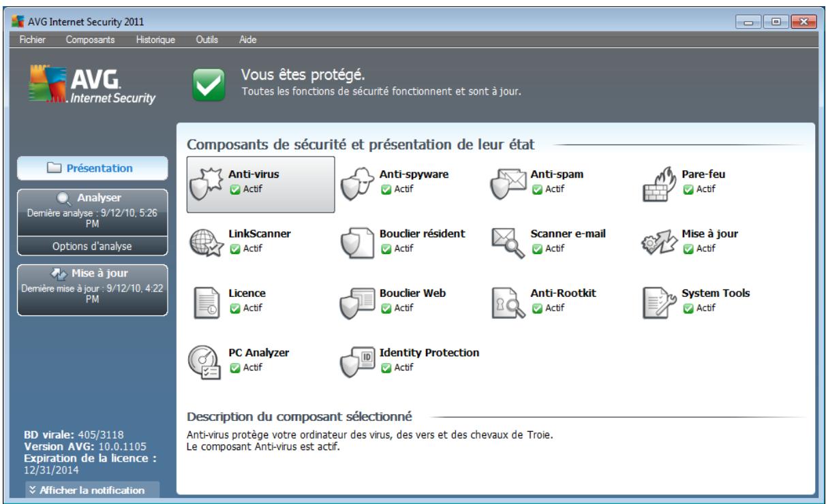Open the Identity Protection icon
This screenshot has width=826, height=504.
point(358,363)
